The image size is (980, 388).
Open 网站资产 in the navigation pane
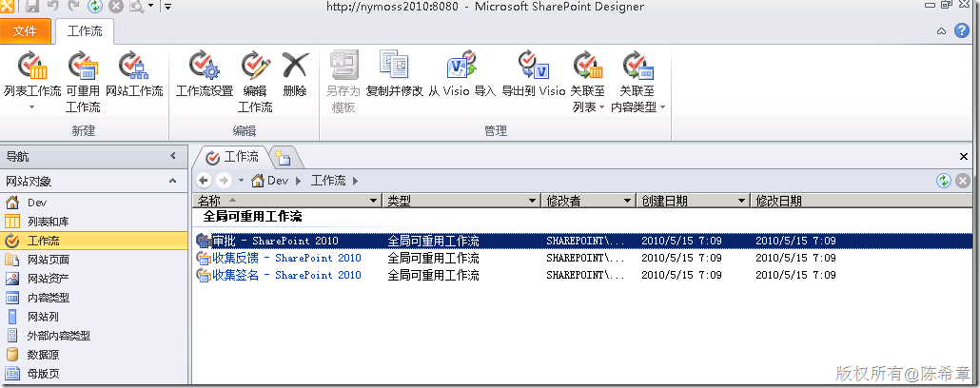(94, 279)
